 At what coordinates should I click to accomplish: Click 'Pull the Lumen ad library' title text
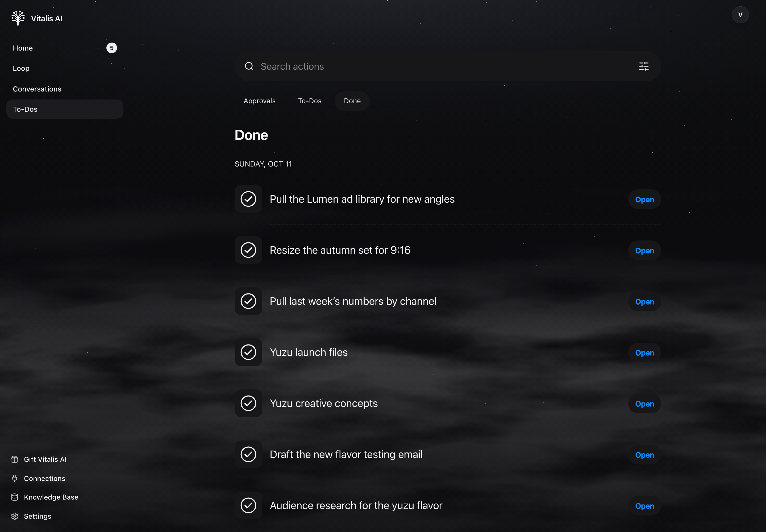362,199
